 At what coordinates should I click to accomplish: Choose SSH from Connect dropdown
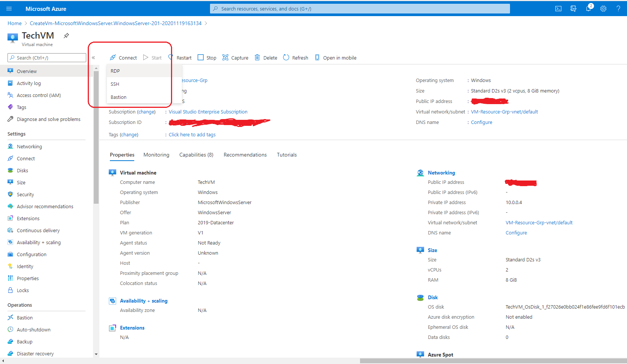point(144,84)
